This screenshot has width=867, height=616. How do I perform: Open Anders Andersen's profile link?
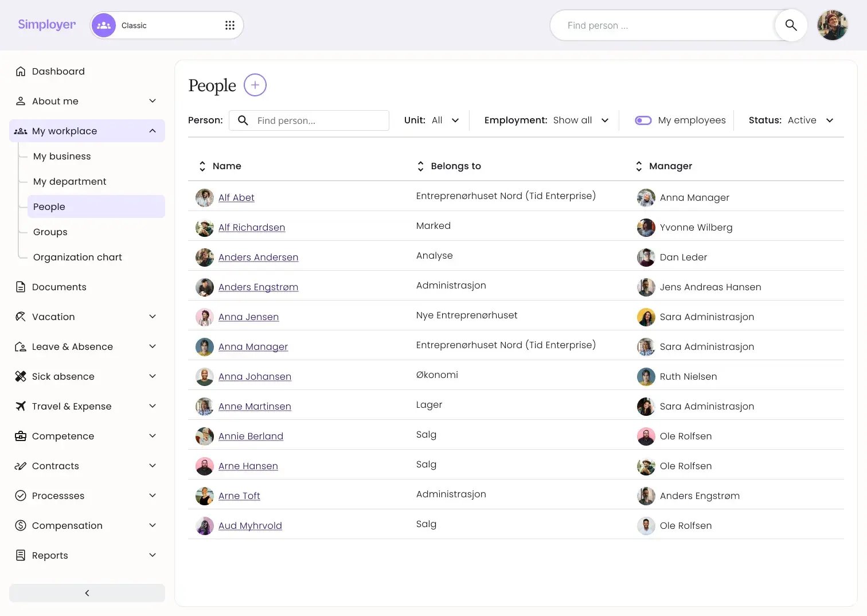coord(258,257)
